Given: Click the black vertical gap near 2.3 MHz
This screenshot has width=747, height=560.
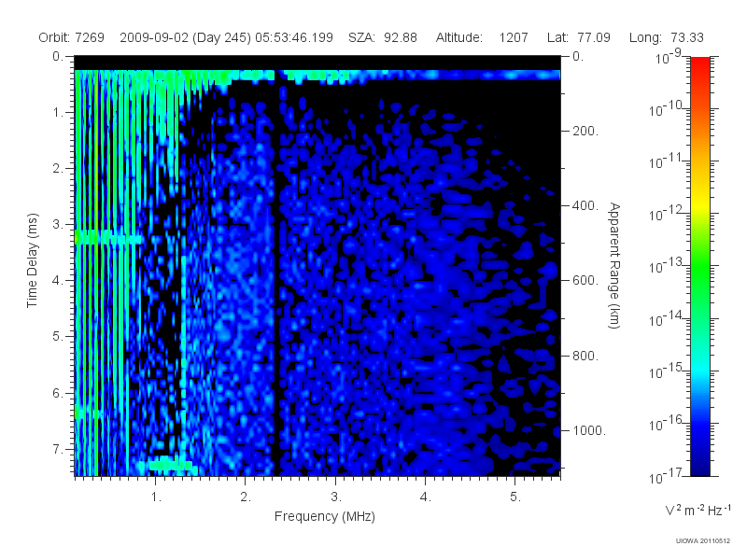Looking at the screenshot, I should tap(276, 273).
